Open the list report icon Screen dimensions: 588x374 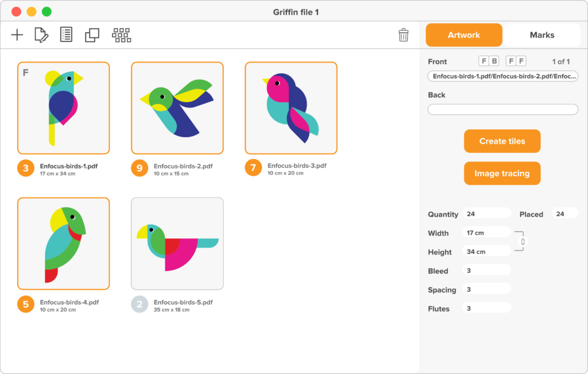coord(67,34)
